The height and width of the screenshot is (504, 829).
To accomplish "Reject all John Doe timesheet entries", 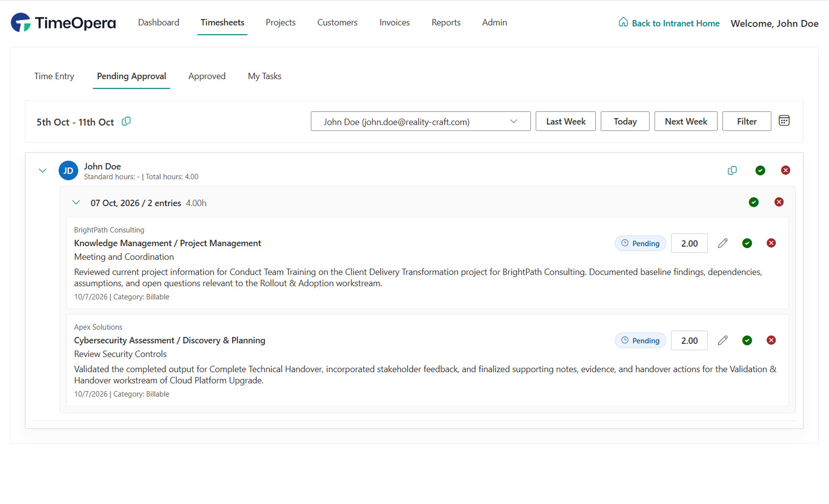I will coord(785,170).
